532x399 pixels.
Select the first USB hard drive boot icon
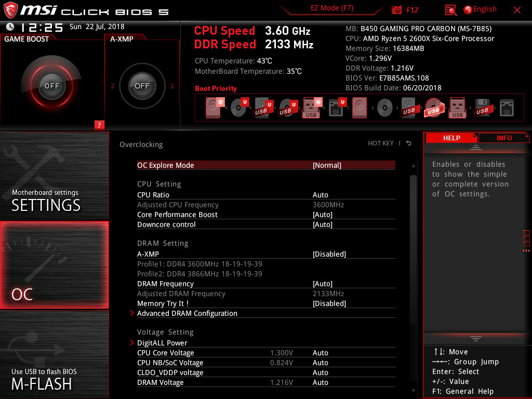(x=261, y=108)
